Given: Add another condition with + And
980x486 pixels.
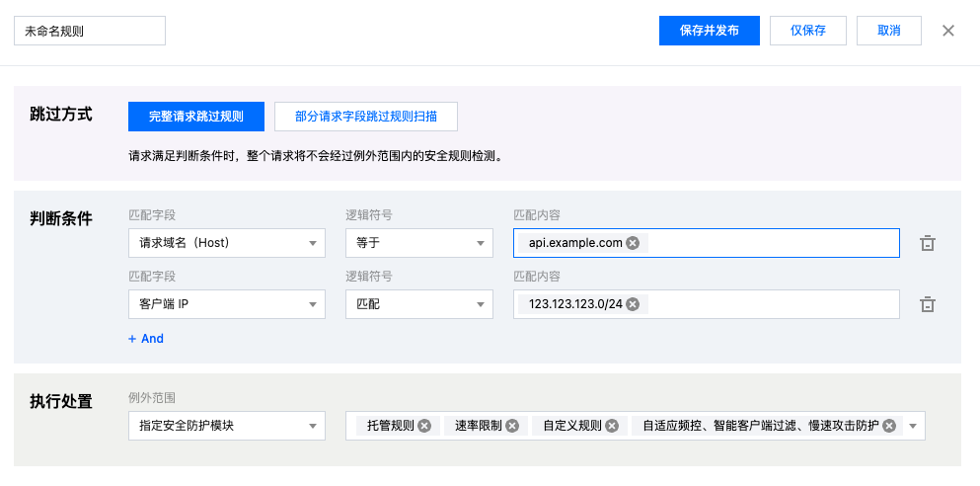Looking at the screenshot, I should click(146, 338).
